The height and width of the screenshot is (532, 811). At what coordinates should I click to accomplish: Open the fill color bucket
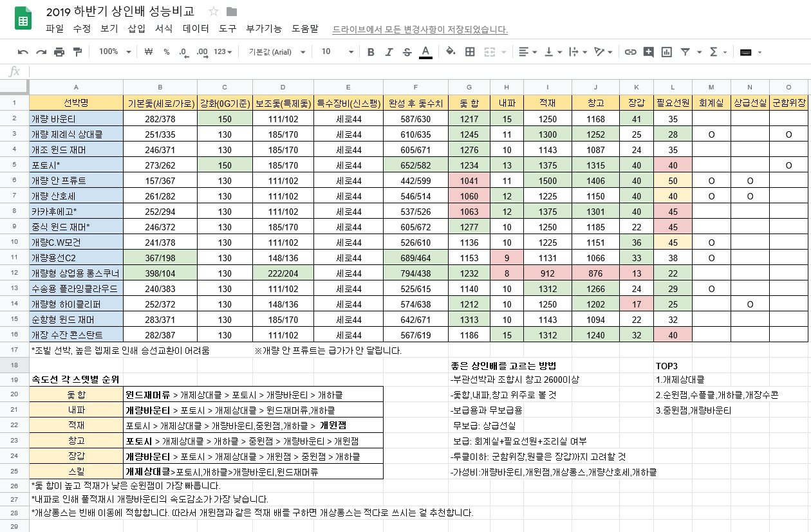coord(451,52)
